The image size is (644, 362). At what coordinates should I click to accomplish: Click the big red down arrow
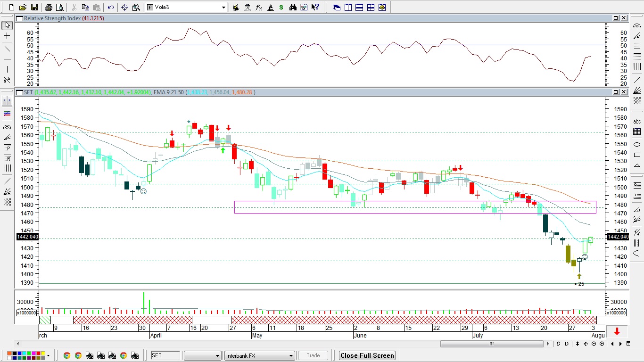click(x=617, y=331)
